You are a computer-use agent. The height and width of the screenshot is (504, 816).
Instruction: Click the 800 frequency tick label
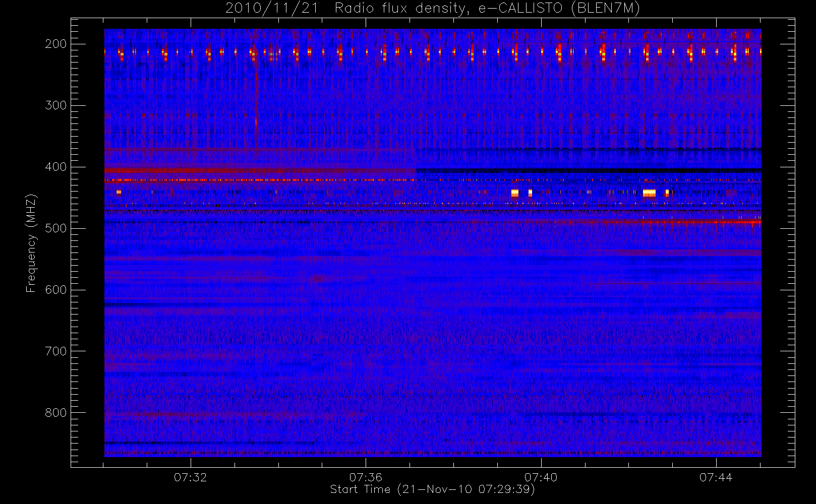click(x=56, y=413)
